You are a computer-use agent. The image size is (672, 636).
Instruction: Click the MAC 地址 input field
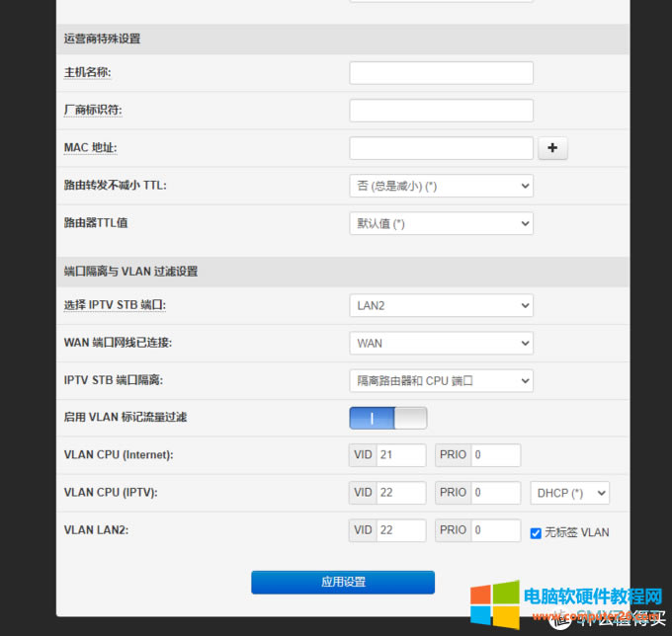[441, 148]
